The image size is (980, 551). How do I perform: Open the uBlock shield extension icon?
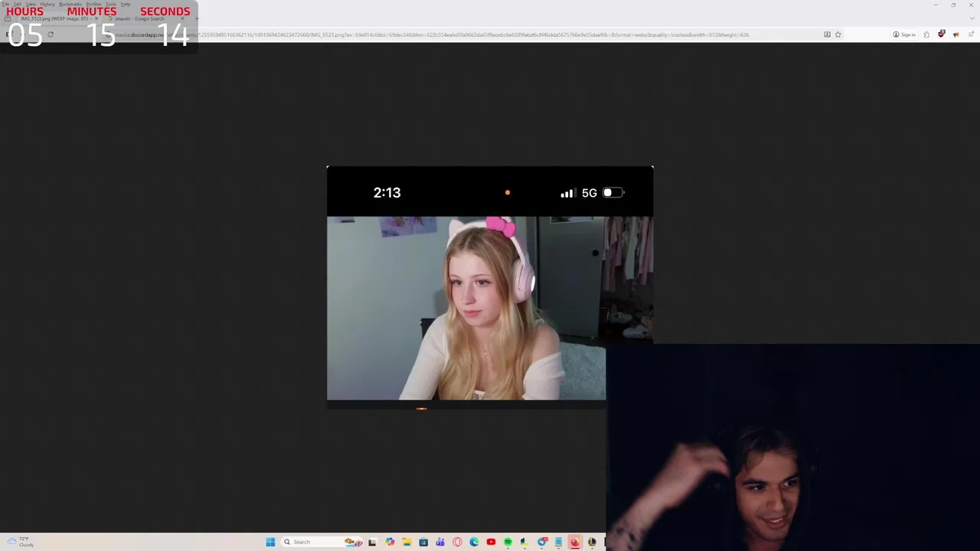click(941, 34)
